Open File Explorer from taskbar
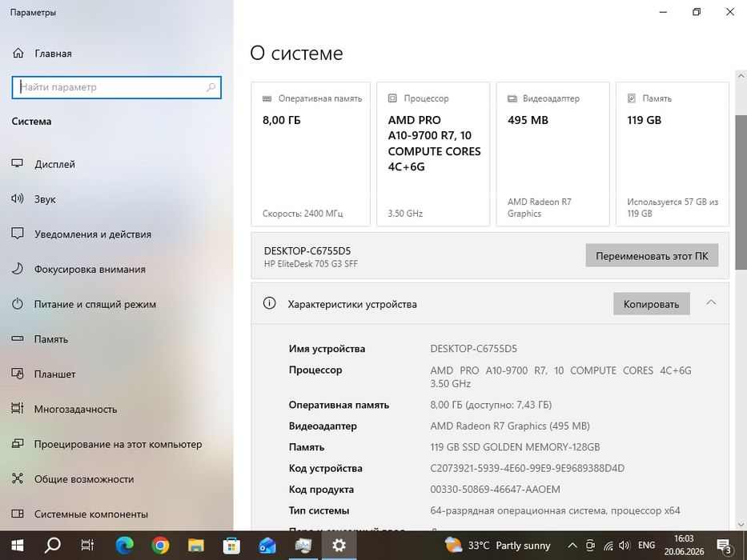 click(196, 546)
